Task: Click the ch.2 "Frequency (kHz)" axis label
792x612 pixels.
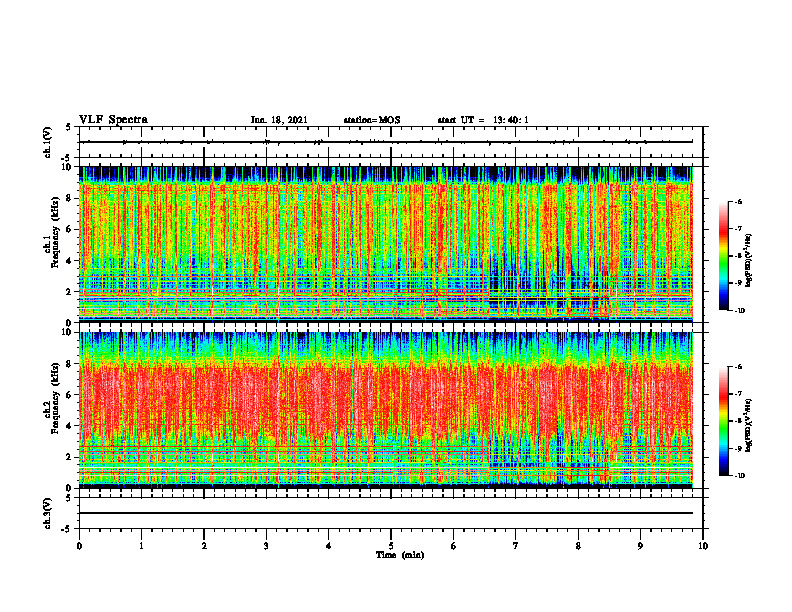Action: (x=57, y=399)
